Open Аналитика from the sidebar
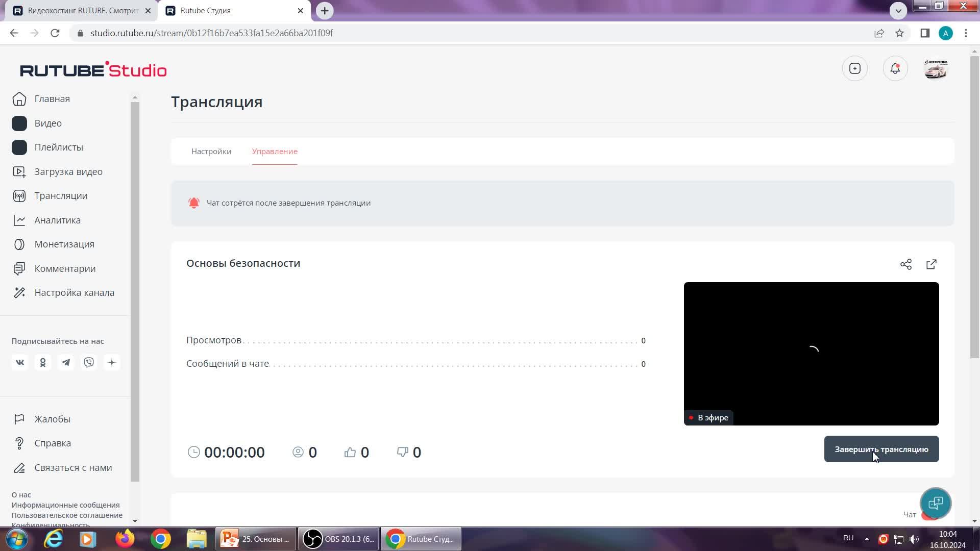980x551 pixels. click(57, 220)
